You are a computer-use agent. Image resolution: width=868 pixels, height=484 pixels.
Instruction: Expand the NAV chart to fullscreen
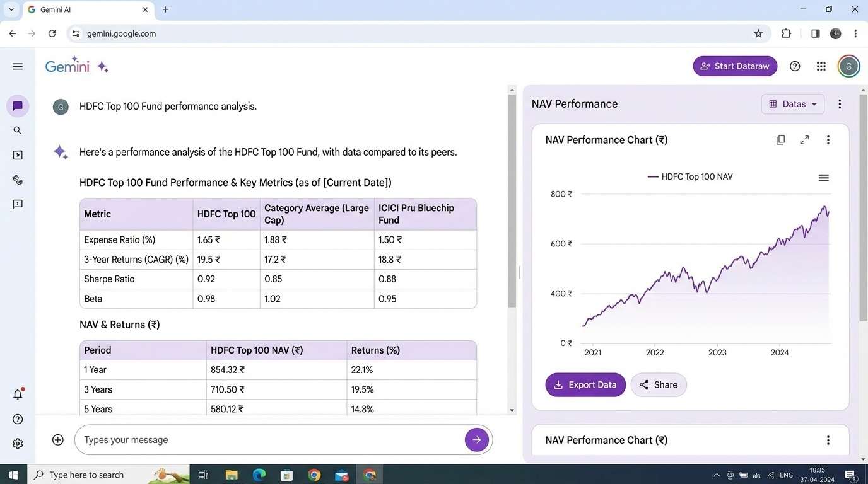click(804, 139)
